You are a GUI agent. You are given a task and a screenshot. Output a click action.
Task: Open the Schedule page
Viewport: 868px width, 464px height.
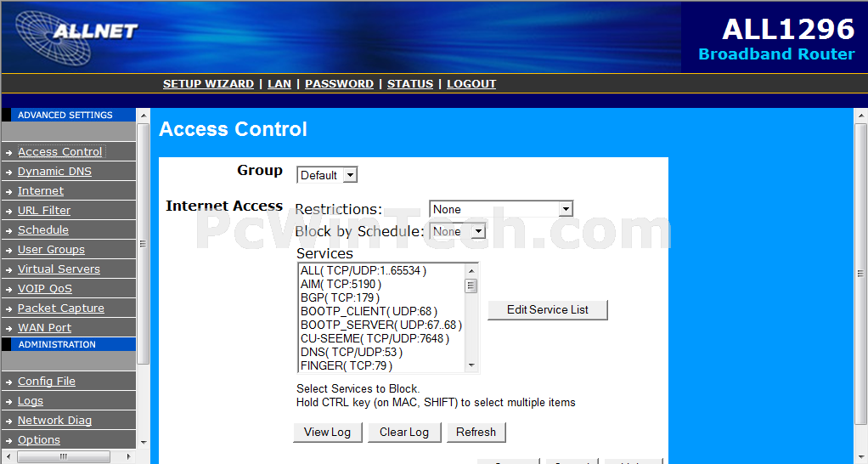click(43, 229)
